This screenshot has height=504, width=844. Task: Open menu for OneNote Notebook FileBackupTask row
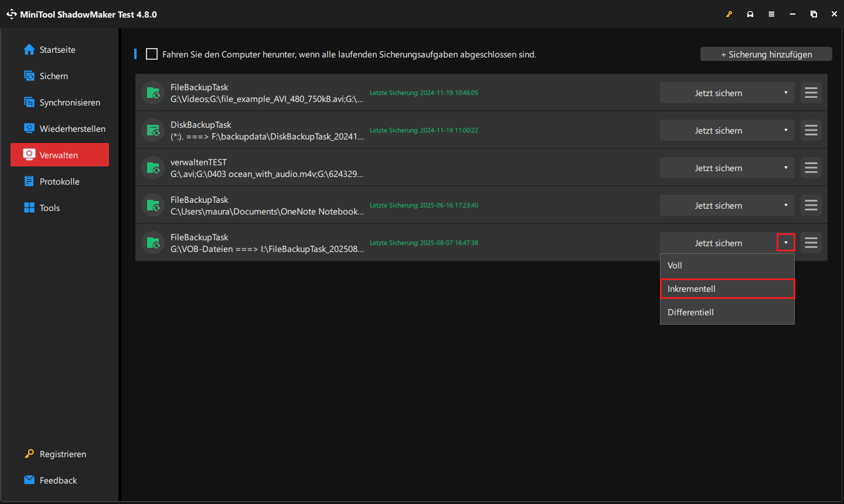click(811, 205)
